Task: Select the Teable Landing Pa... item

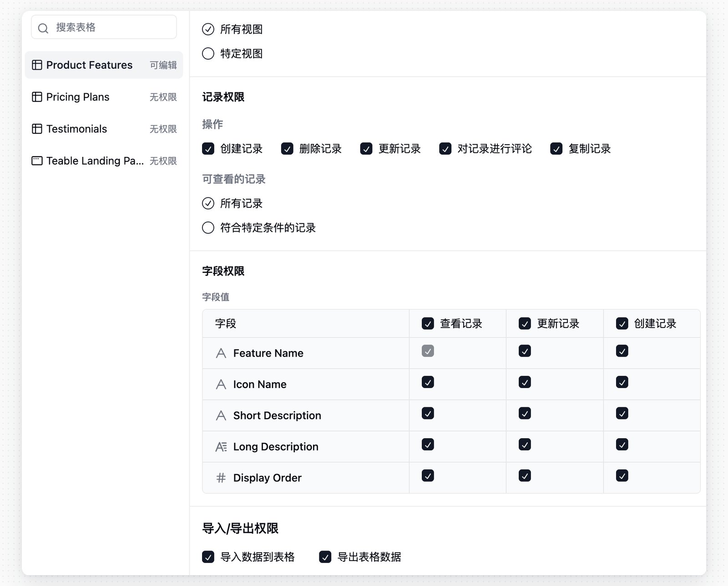Action: [104, 161]
